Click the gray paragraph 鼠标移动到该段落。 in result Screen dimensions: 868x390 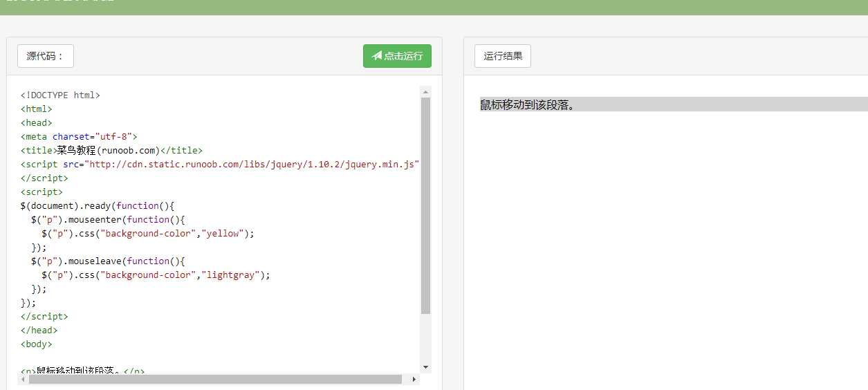[674, 104]
